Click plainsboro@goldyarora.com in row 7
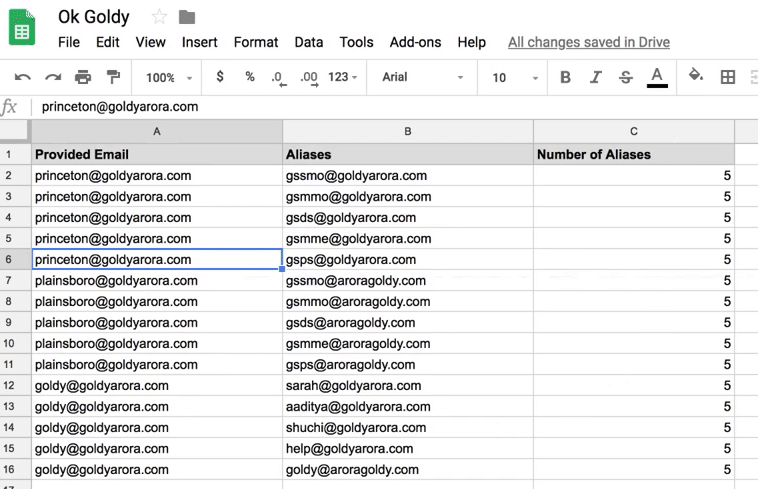Viewport: 758px width, 489px height. point(157,281)
